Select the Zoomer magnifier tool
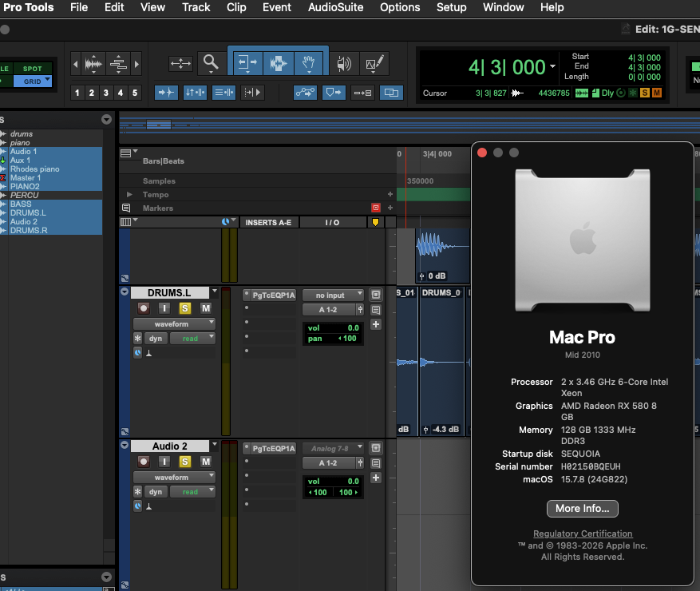The width and height of the screenshot is (700, 591). point(210,63)
